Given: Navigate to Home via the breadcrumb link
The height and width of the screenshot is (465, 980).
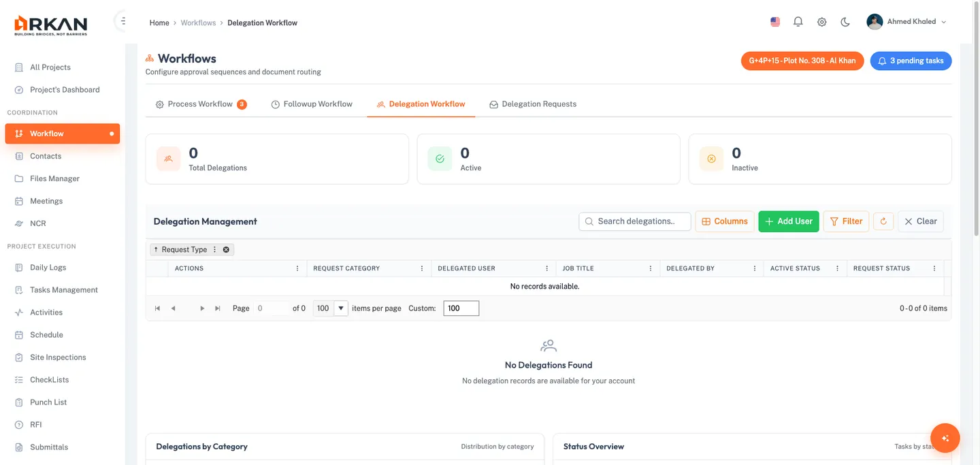Looking at the screenshot, I should (159, 22).
